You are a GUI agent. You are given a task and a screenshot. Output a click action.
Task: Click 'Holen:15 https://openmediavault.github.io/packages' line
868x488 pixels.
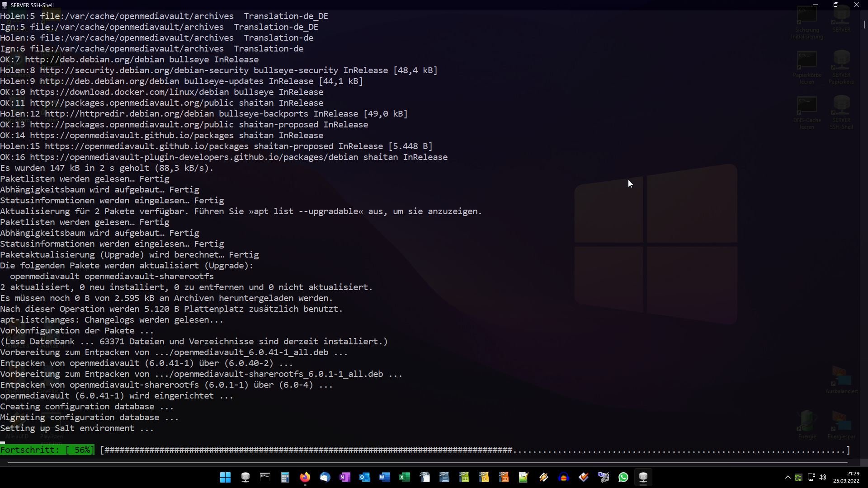216,146
